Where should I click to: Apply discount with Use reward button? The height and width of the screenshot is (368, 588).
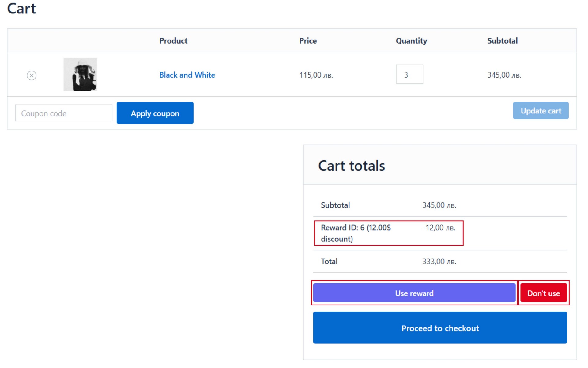414,293
